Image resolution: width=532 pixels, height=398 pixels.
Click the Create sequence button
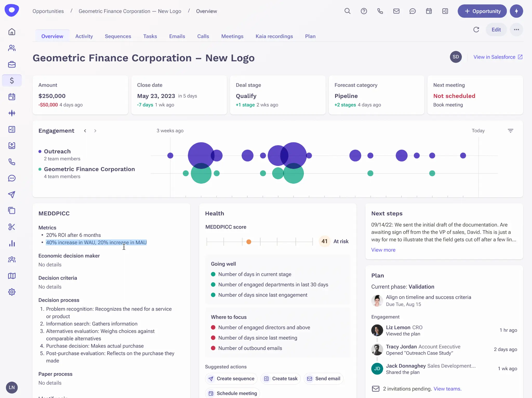(231, 379)
